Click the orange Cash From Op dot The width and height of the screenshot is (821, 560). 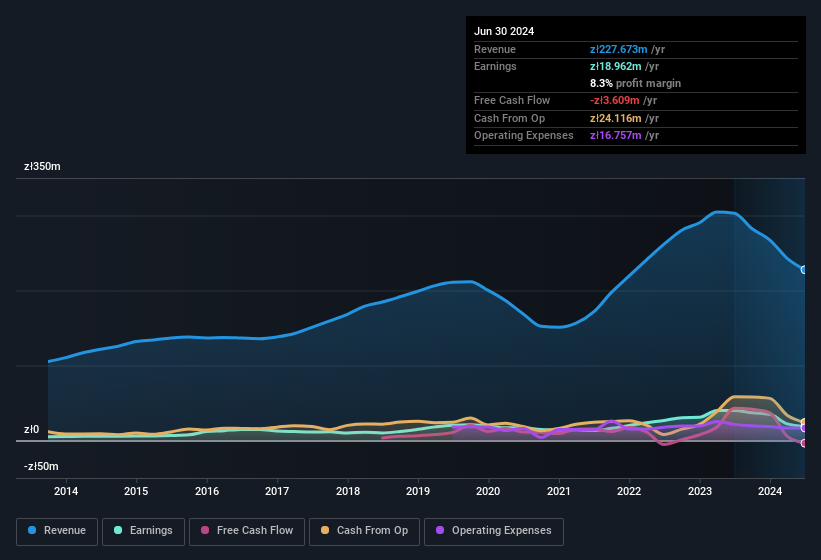pyautogui.click(x=326, y=531)
